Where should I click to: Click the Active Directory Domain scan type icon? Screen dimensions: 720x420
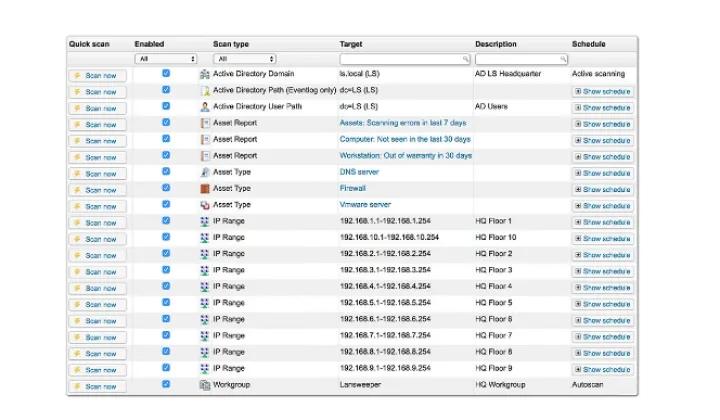(205, 74)
